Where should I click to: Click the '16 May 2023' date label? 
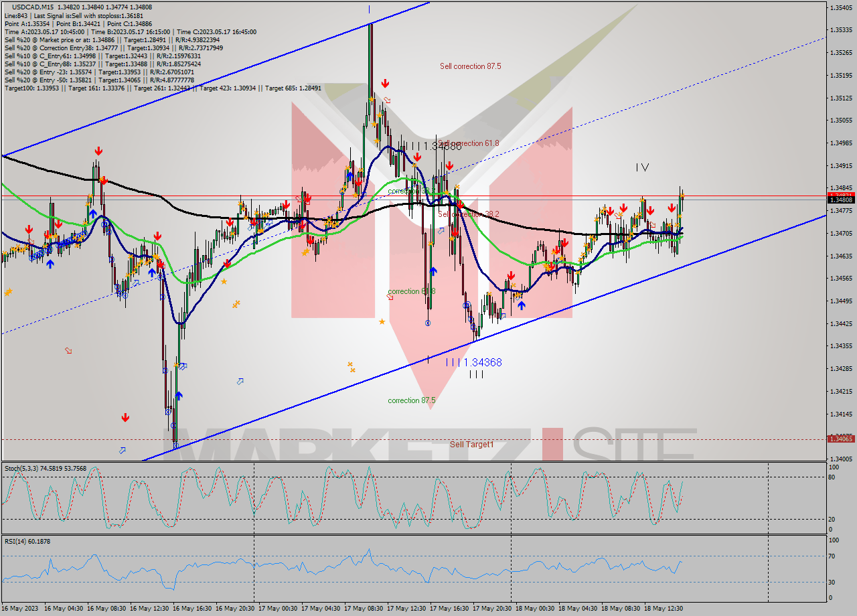click(20, 609)
